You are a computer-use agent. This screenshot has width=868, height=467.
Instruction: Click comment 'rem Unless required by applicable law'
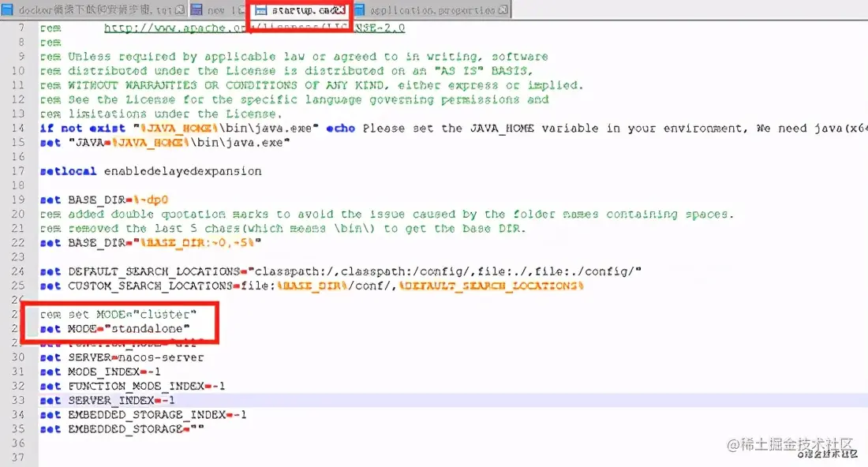[294, 57]
